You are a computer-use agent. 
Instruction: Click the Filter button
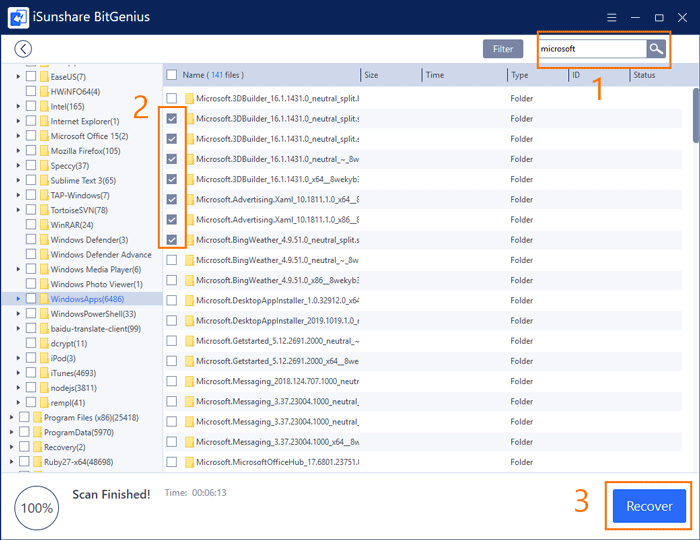[503, 49]
